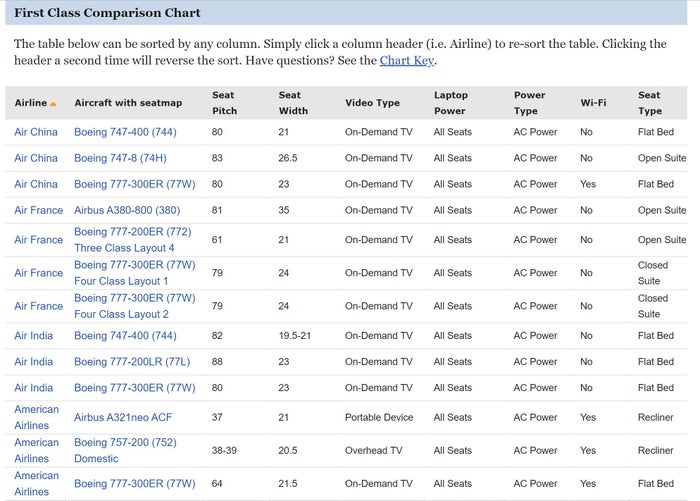Open the Chart Key link
Viewport: 700px width, 501px height.
coord(407,60)
